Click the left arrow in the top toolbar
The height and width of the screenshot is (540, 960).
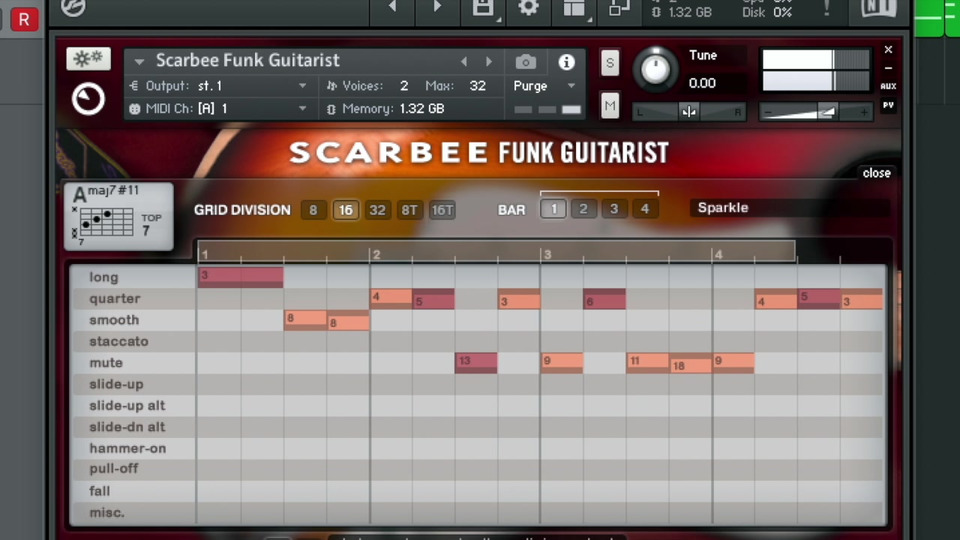(x=392, y=6)
